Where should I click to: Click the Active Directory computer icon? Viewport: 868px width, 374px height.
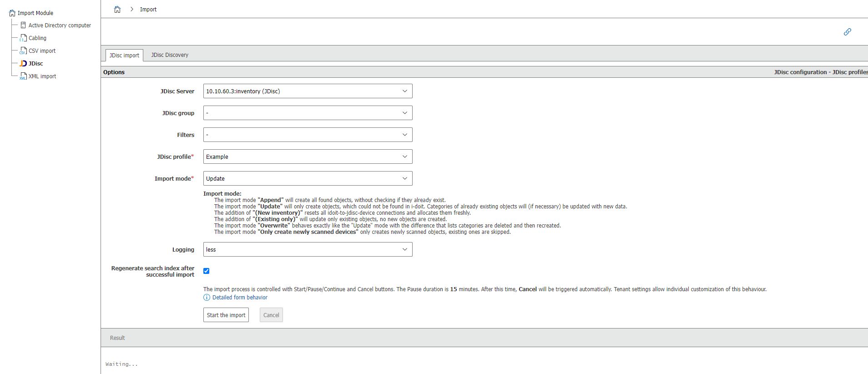pos(23,25)
